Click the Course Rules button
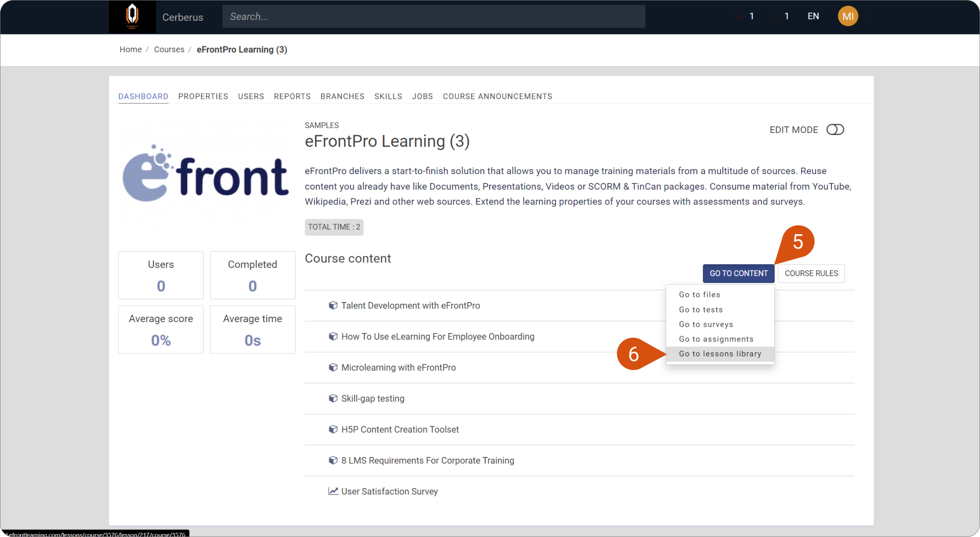The image size is (980, 537). 811,273
